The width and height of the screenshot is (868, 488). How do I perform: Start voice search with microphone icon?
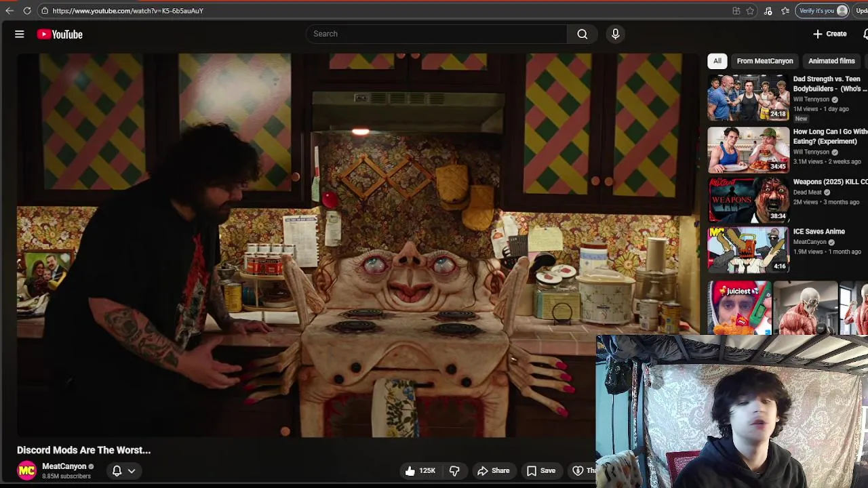[615, 34]
